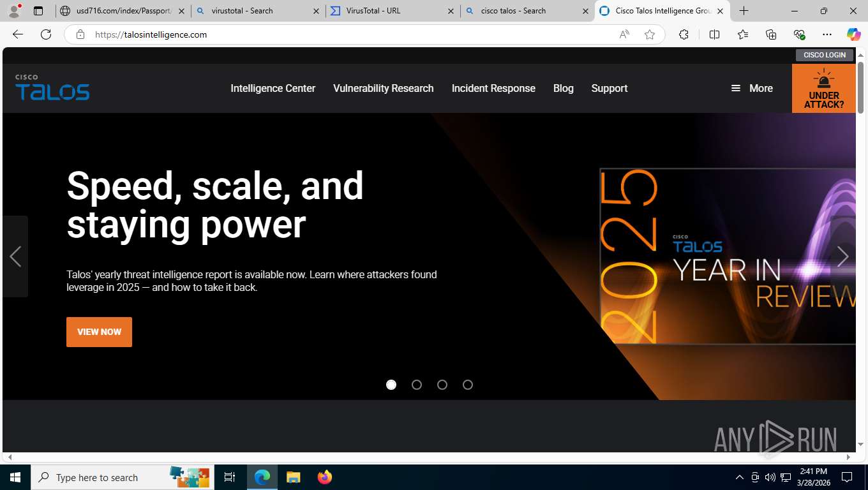Show hidden system tray icons
The image size is (868, 490).
point(740,477)
